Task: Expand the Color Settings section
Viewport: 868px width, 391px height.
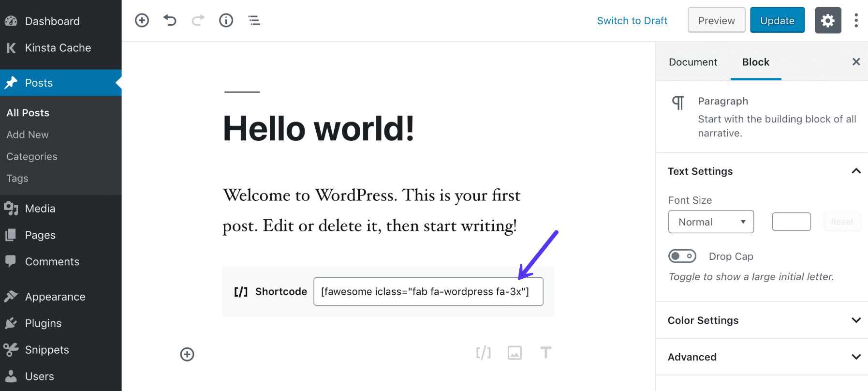Action: (x=762, y=320)
